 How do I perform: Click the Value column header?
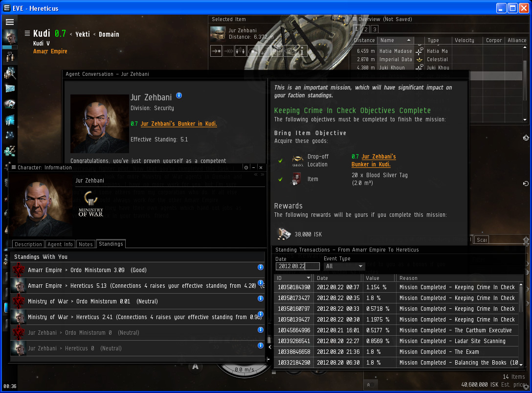pyautogui.click(x=378, y=278)
